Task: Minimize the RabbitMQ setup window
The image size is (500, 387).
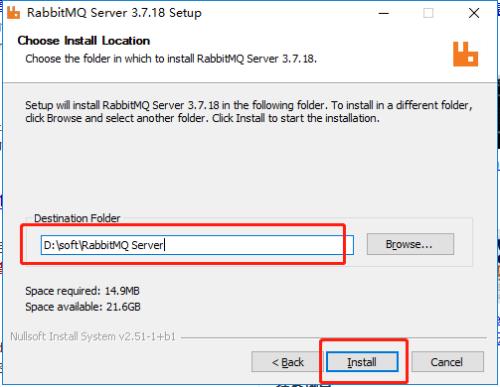Action: pyautogui.click(x=384, y=13)
